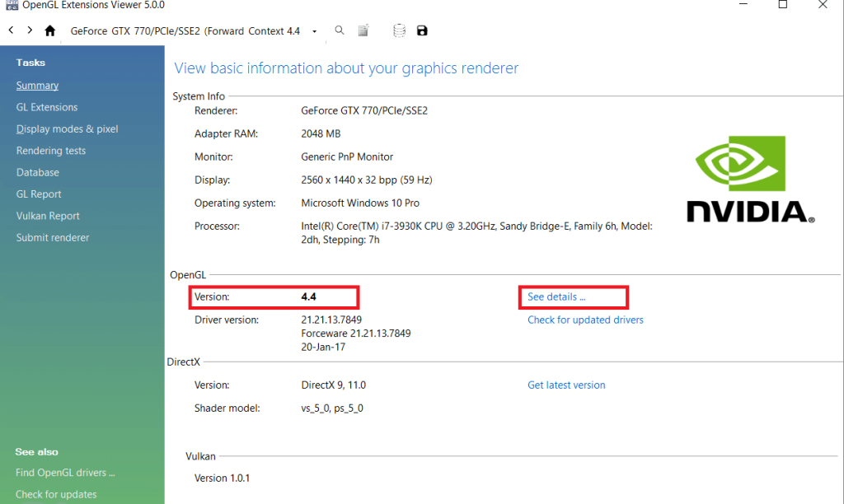This screenshot has height=504, width=844.
Task: Open the Database task page
Action: coord(37,172)
